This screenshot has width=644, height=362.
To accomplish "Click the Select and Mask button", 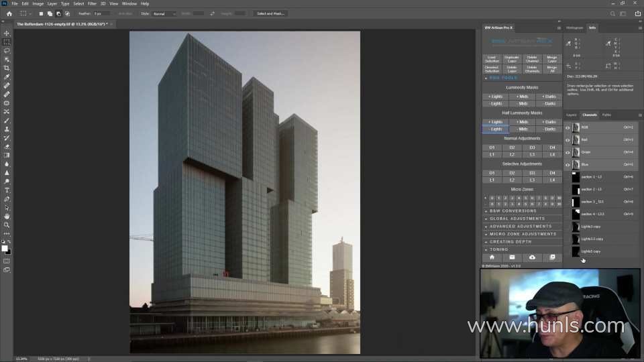I will [x=270, y=13].
